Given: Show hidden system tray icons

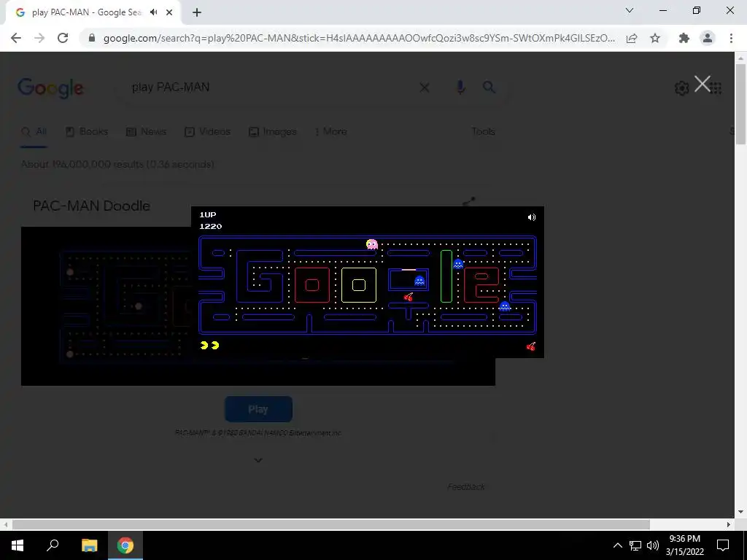Looking at the screenshot, I should 617,545.
